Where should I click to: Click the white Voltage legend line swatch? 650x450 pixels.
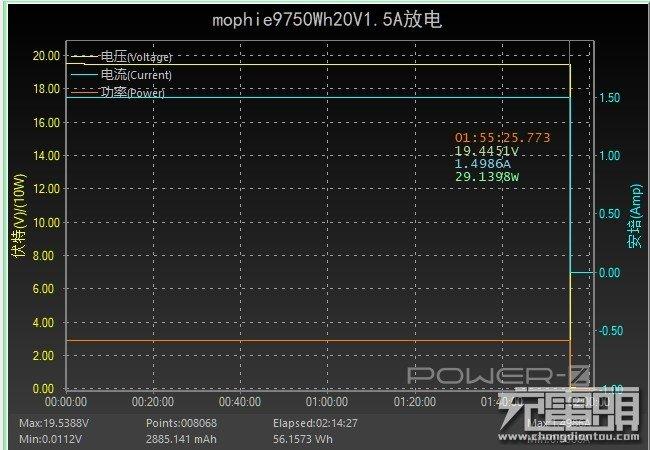pos(83,57)
